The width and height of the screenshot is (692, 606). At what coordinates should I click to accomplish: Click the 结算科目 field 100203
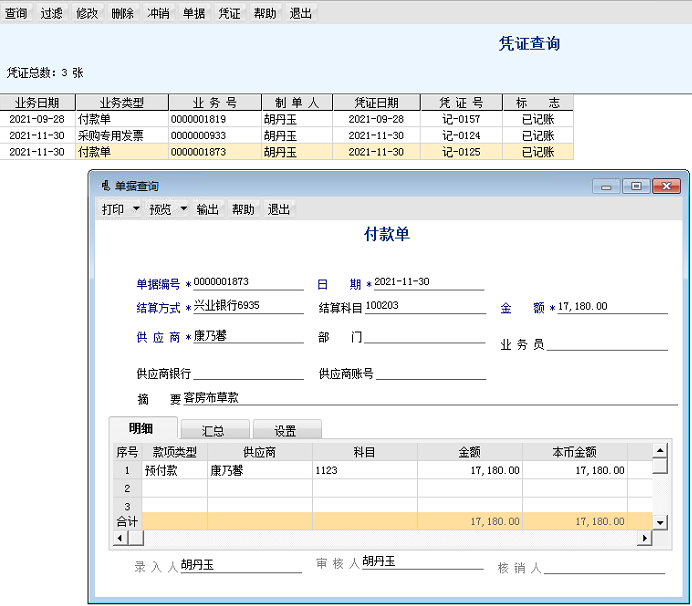click(x=425, y=306)
